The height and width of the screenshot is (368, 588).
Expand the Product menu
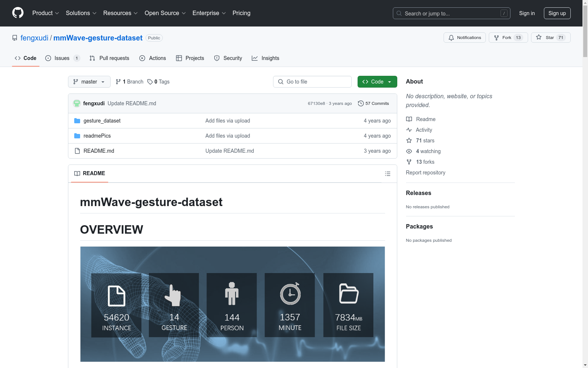point(46,13)
